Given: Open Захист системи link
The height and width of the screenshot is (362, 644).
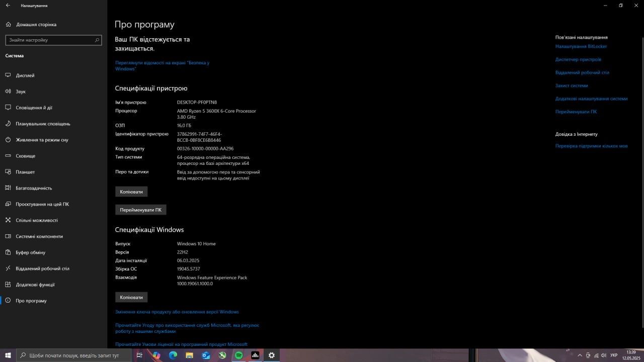Looking at the screenshot, I should [x=572, y=85].
